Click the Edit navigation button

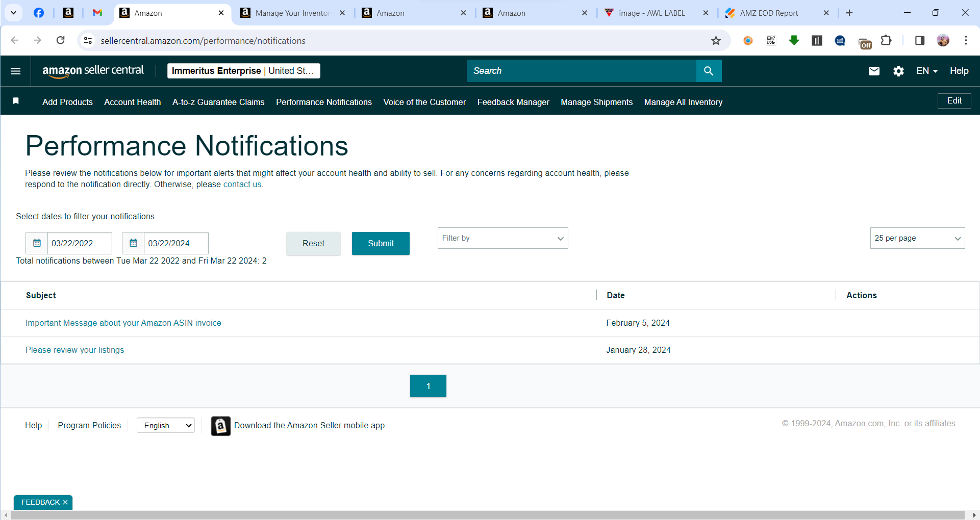tap(954, 101)
